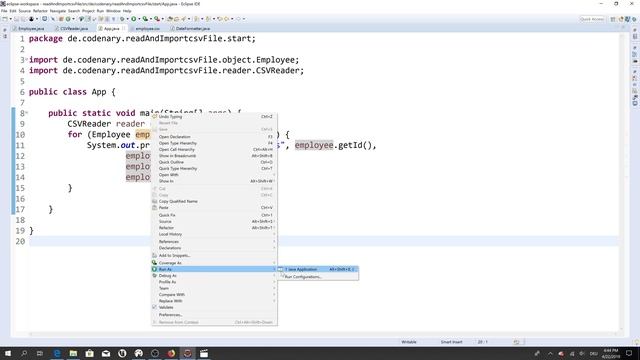Viewport: 640px width, 360px height.
Task: Expand the Local History submenu
Action: (214, 234)
